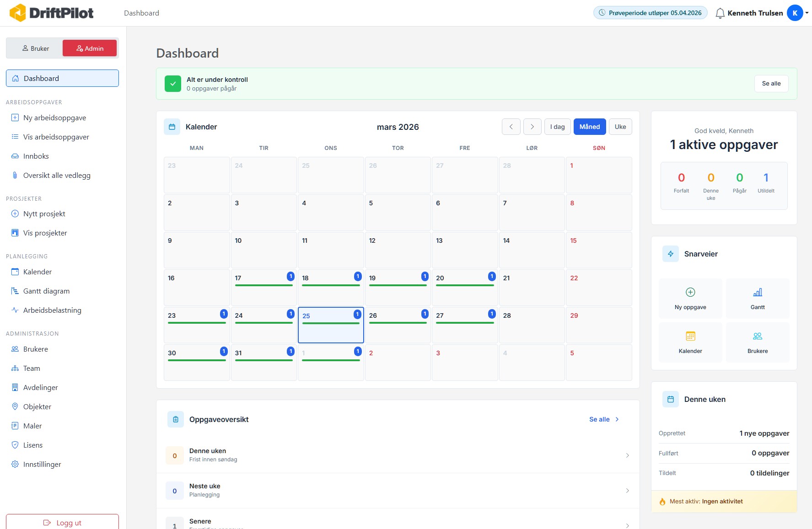Select Arbeidsbelastning in the sidebar

(52, 310)
